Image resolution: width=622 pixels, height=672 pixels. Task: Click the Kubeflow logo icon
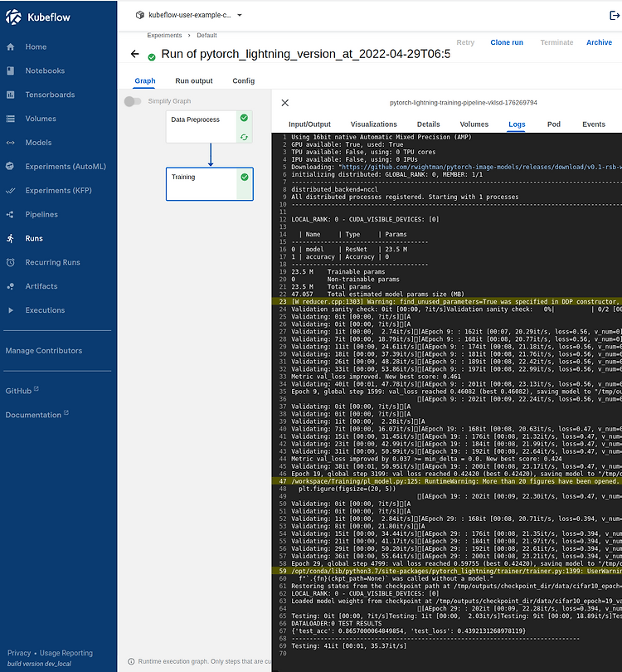tap(13, 17)
